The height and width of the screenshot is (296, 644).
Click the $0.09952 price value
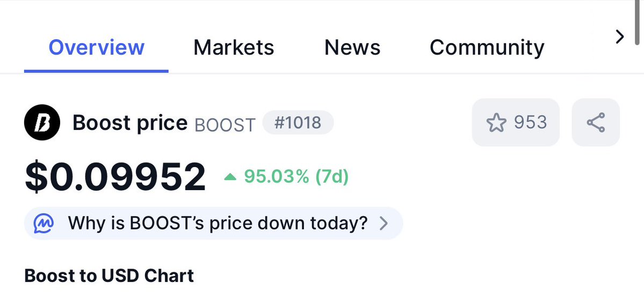[115, 177]
